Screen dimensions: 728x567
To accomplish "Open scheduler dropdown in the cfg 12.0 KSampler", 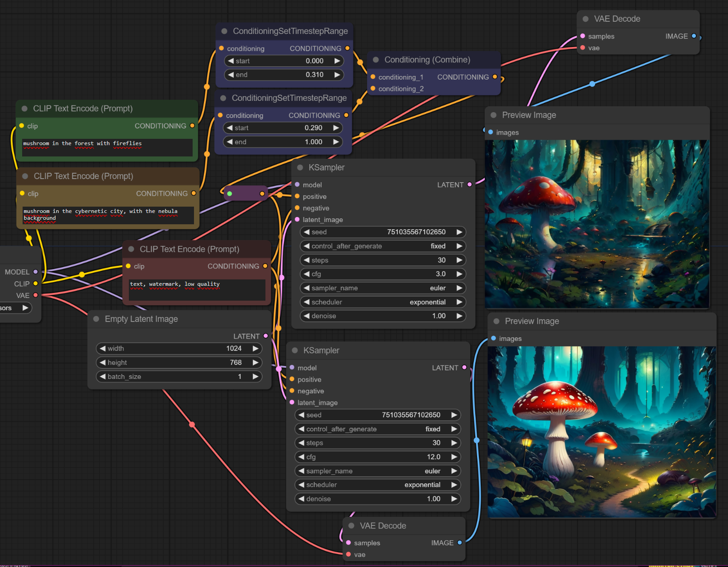I will coord(377,485).
